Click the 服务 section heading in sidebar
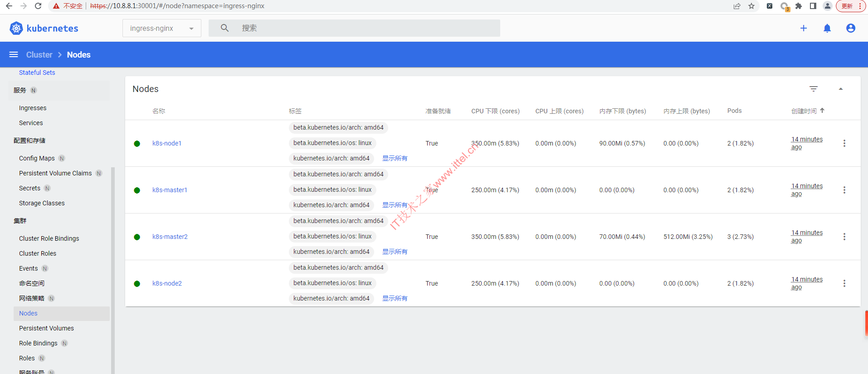The width and height of the screenshot is (868, 374). point(20,90)
